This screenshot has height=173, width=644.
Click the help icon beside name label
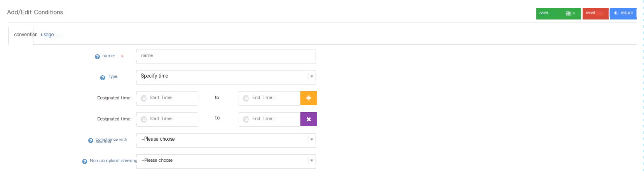point(97,56)
